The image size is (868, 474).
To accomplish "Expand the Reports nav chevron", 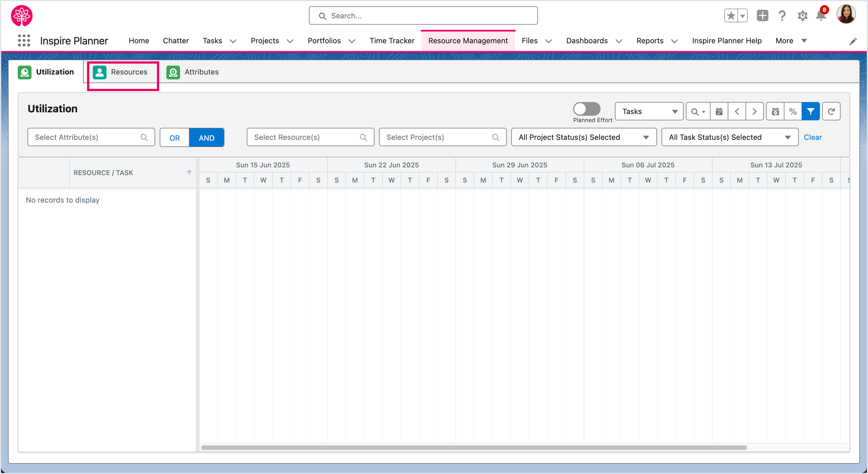I will [674, 41].
